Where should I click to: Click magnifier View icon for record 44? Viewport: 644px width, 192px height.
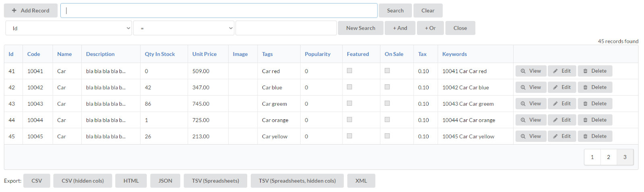[x=523, y=120]
